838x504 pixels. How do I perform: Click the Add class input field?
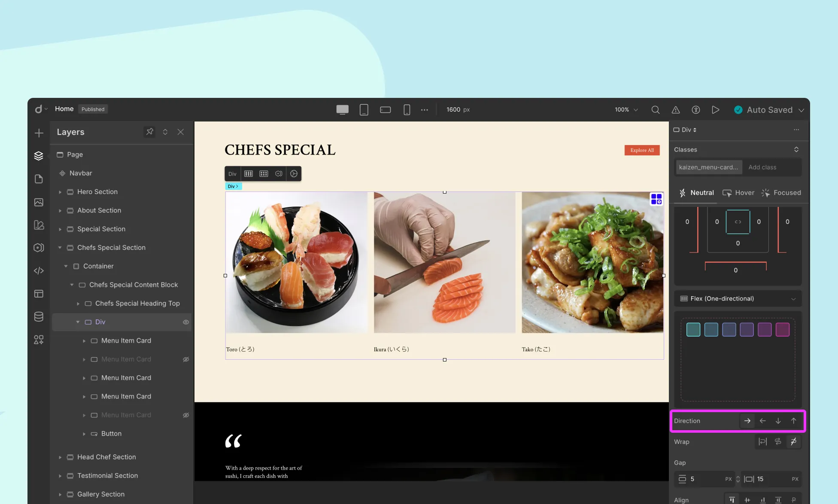[773, 167]
